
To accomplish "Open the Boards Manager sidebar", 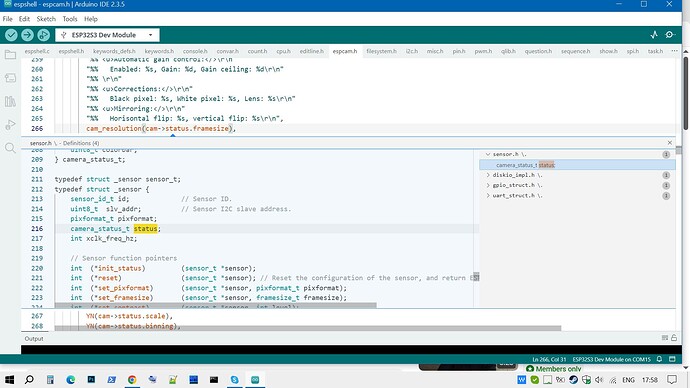I will [x=10, y=78].
